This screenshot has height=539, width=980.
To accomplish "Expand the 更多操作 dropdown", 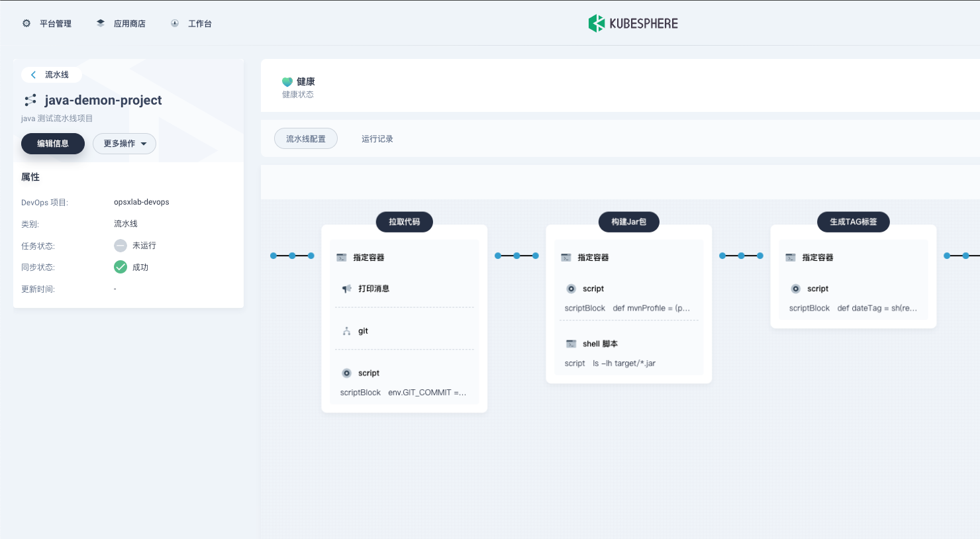I will 124,144.
